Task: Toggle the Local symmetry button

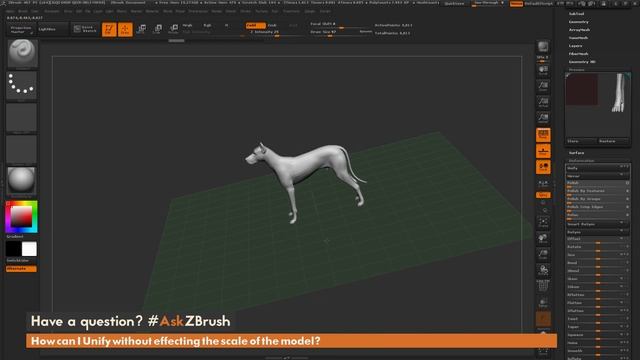Action: 543,167
